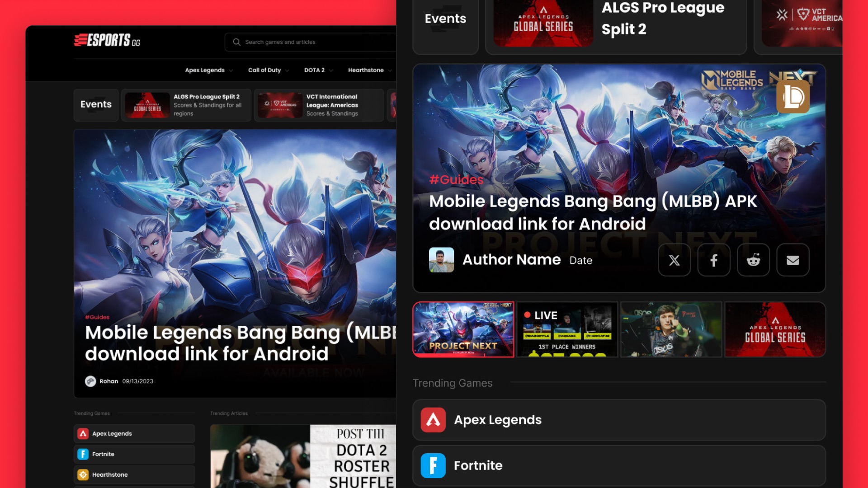Viewport: 868px width, 488px height.
Task: Open the desktop Mobile Legends APK article headline
Action: click(x=241, y=343)
